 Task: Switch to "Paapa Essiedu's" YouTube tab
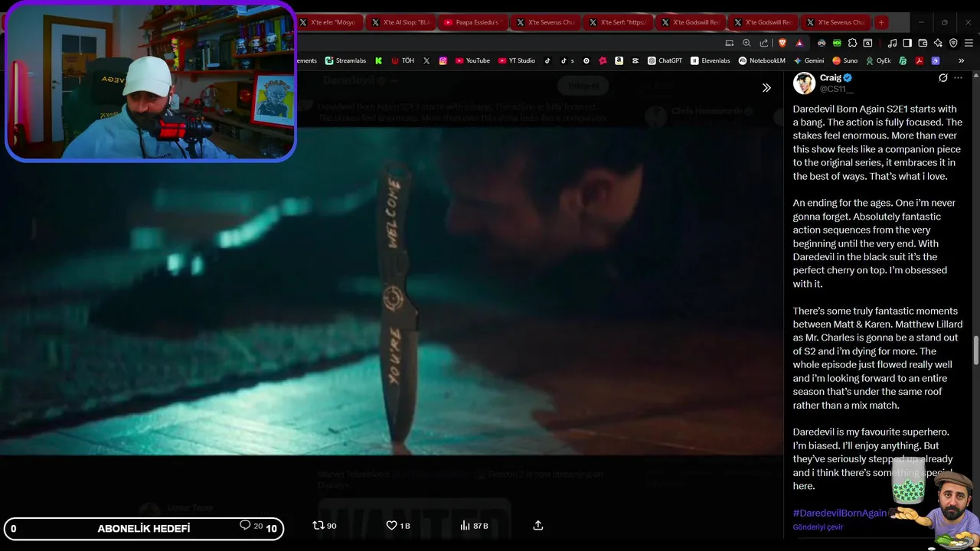(x=472, y=22)
